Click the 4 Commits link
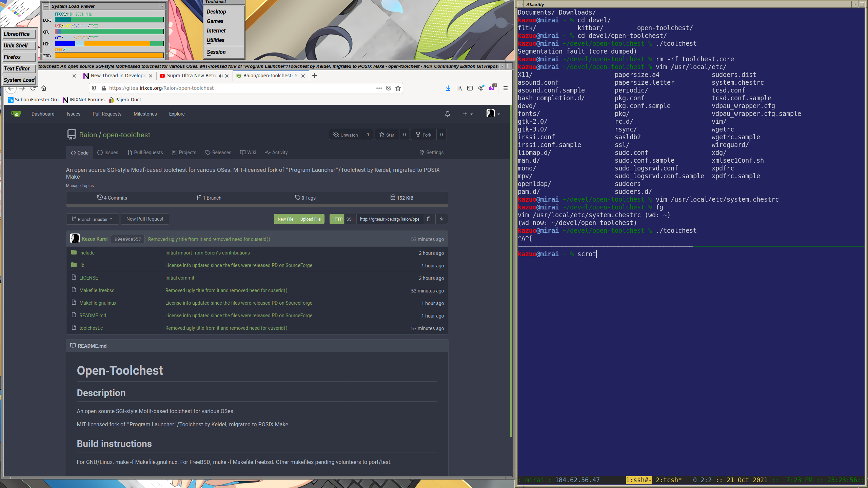 [x=112, y=198]
